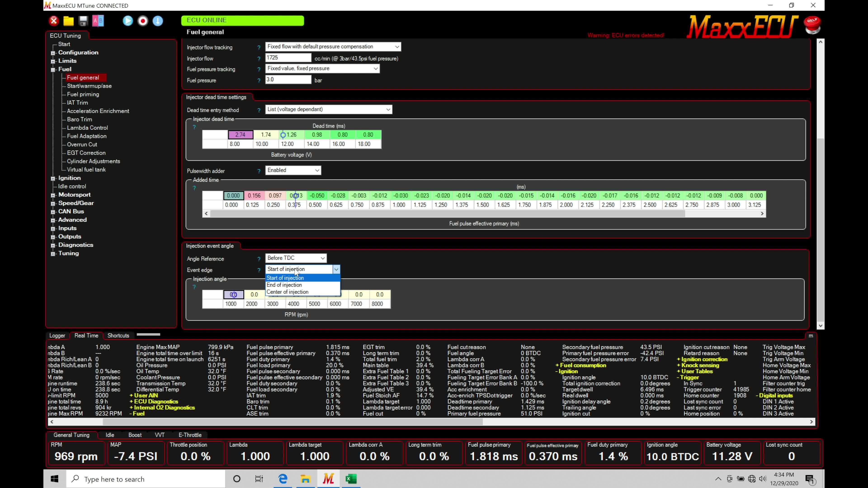This screenshot has width=868, height=488.
Task: Click the 2.74 dead time cell
Action: pyautogui.click(x=240, y=135)
